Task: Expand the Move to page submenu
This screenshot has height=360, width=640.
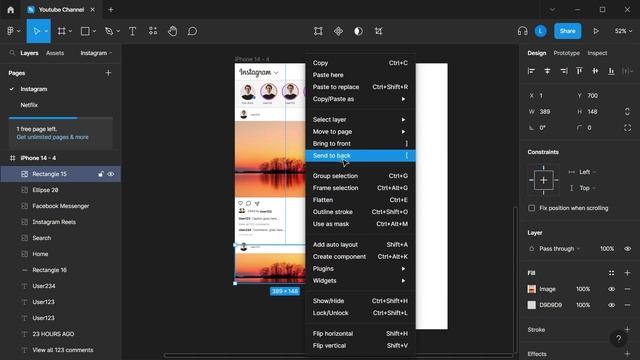Action: [360, 131]
